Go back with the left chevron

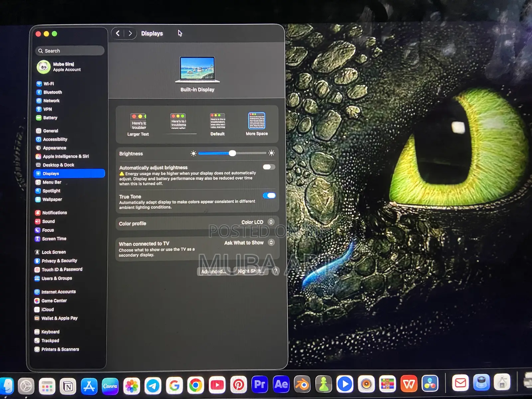118,33
